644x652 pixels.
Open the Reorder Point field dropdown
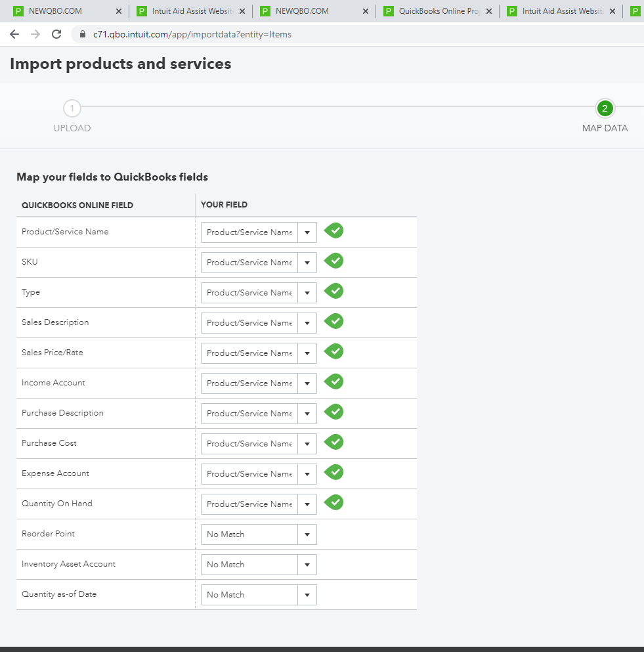click(x=259, y=534)
